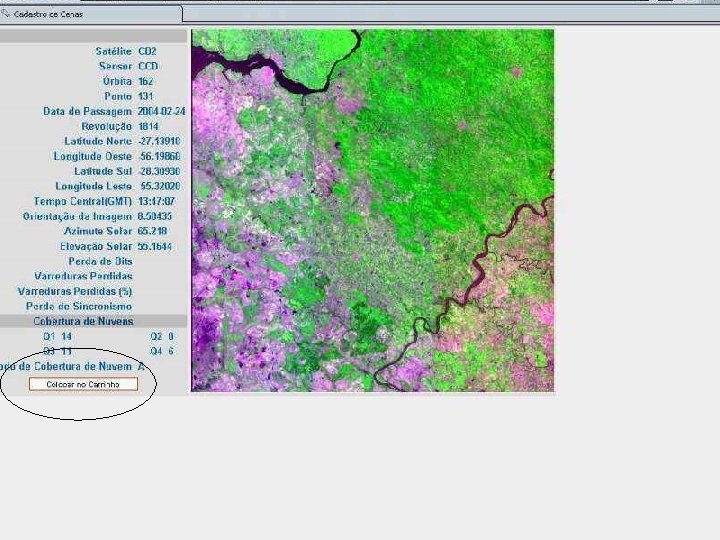Select the Ponto value 131

click(x=145, y=96)
